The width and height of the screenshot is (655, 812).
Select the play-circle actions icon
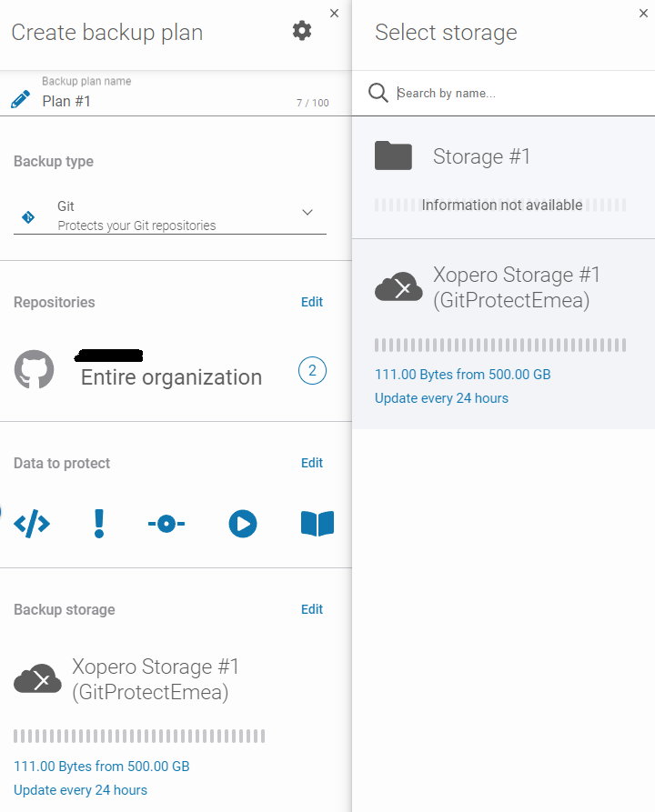tap(243, 524)
